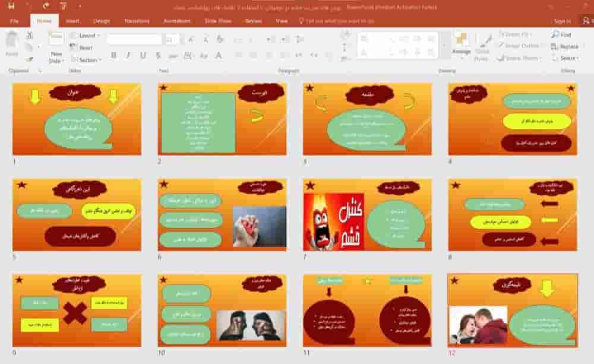This screenshot has height=364, width=594.
Task: Click the Tell me what you want box
Action: point(336,21)
